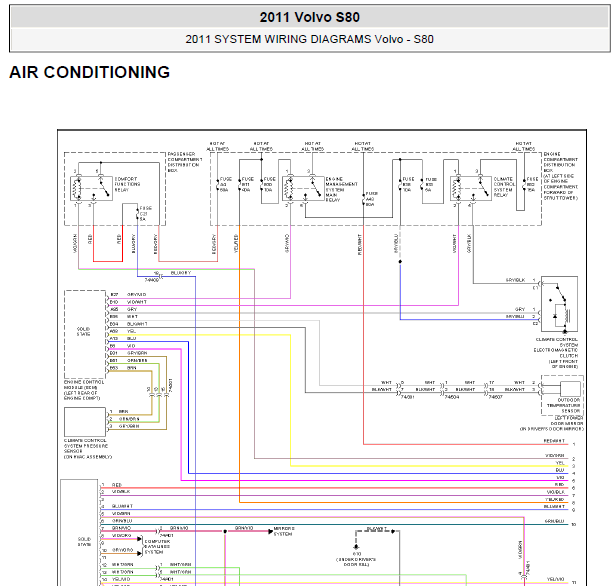Viewport: 616px width, 586px height.
Task: Click the 'ENGINE CONTROL MODULE (ECM)' label
Action: (84, 385)
